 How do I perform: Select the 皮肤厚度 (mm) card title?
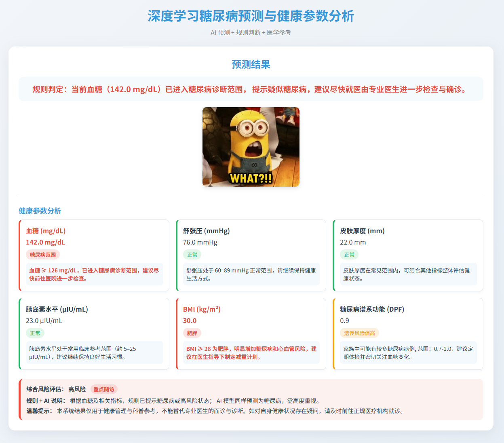362,231
